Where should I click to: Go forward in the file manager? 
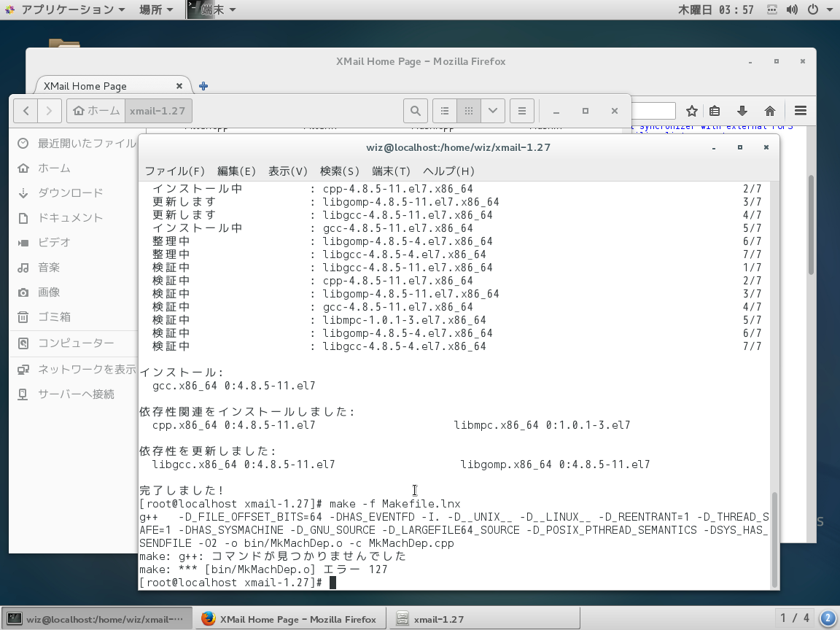point(50,111)
